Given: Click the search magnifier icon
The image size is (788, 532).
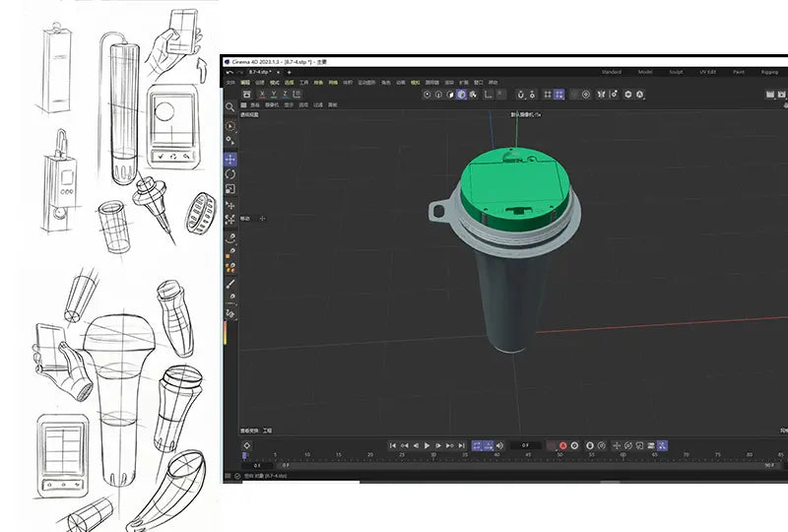Looking at the screenshot, I should pos(230,107).
